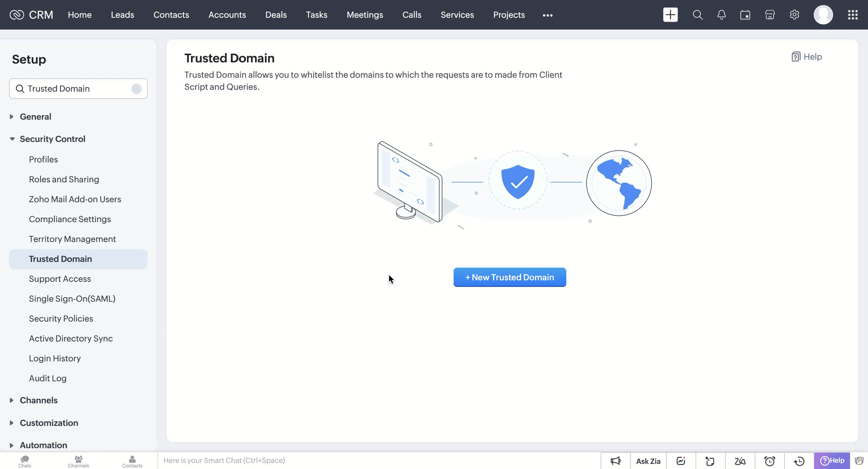Go to the Deals tab
The image size is (868, 469).
276,15
